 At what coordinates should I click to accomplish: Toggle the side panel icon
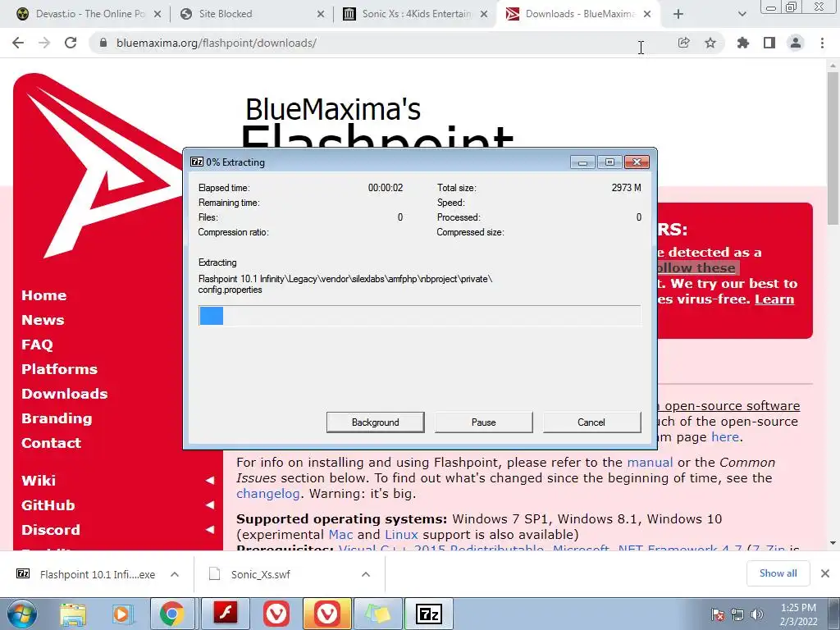[x=769, y=43]
